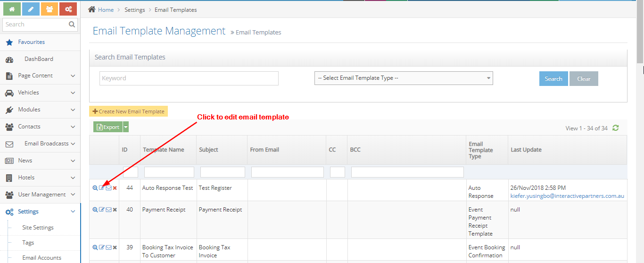
Task: Open Select Email Template Type dropdown
Action: click(404, 78)
